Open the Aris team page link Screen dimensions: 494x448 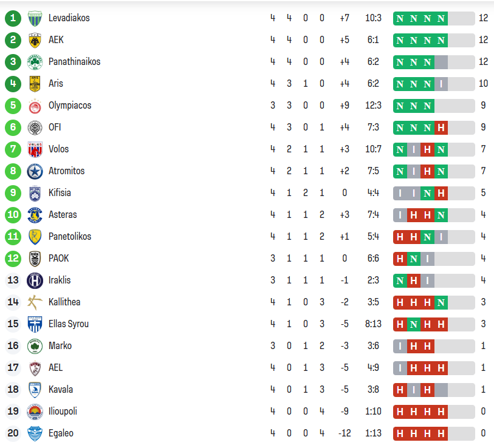coord(56,84)
